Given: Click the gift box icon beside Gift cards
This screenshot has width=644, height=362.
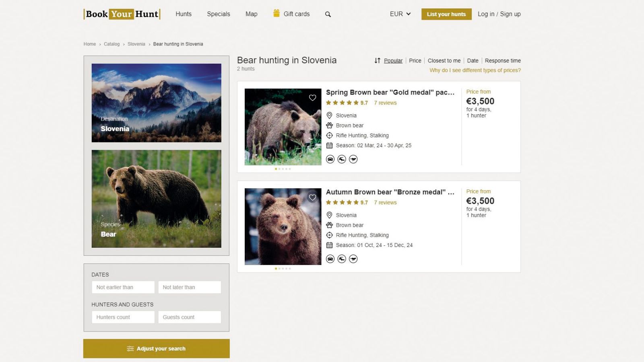Looking at the screenshot, I should [x=277, y=13].
